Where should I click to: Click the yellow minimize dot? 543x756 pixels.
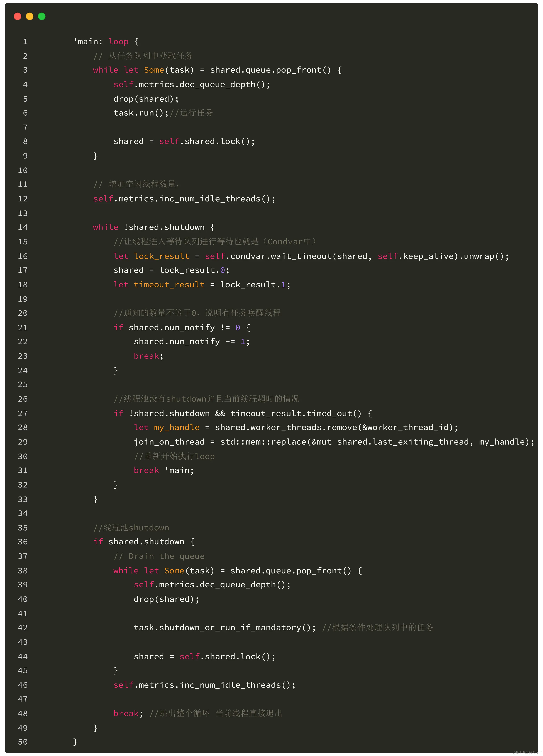[x=30, y=16]
